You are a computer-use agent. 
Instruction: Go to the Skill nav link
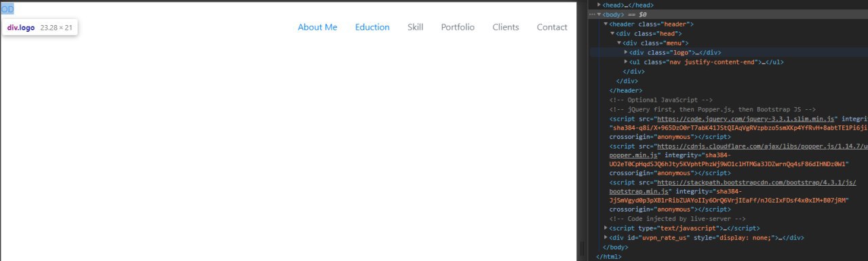pos(415,27)
